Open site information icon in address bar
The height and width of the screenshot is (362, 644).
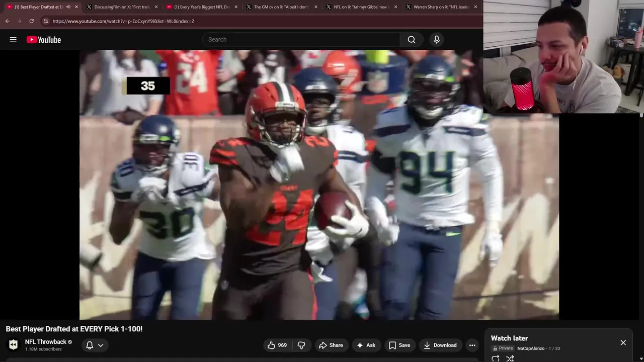click(x=46, y=21)
